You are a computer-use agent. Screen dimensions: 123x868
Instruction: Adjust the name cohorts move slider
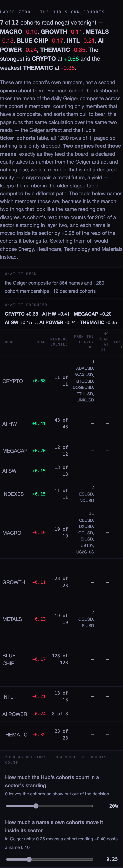coord(49,859)
